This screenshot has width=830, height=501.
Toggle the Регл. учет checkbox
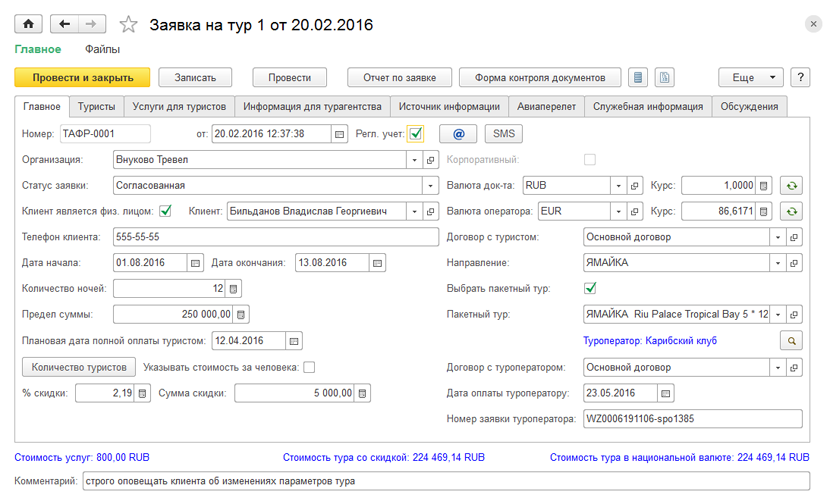click(416, 133)
